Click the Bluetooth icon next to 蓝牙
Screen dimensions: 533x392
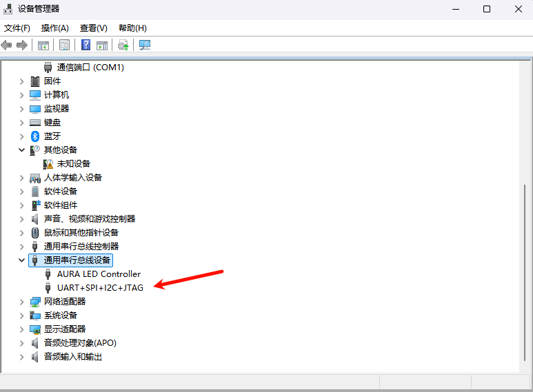pos(35,136)
